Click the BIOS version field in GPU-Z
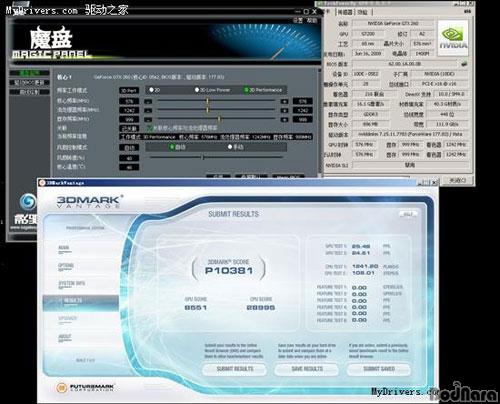500x404 pixels. (x=404, y=64)
